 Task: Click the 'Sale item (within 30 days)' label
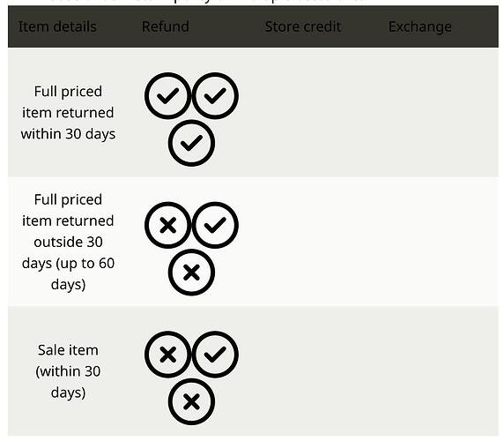tap(68, 371)
